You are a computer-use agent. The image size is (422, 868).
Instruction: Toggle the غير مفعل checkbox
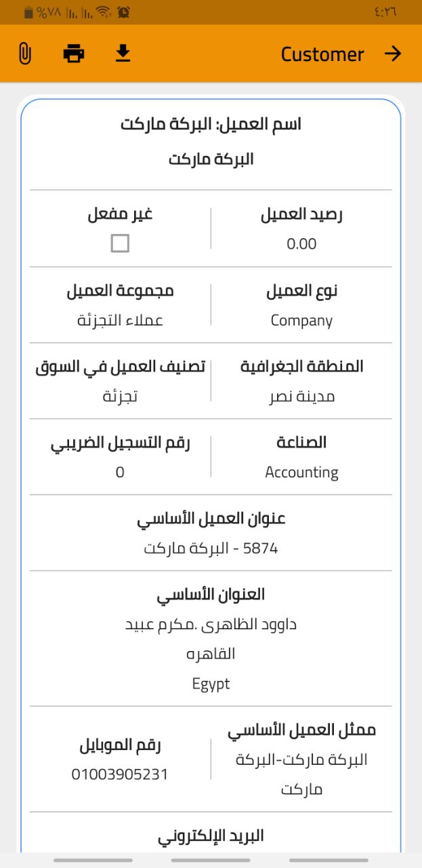pyautogui.click(x=120, y=243)
